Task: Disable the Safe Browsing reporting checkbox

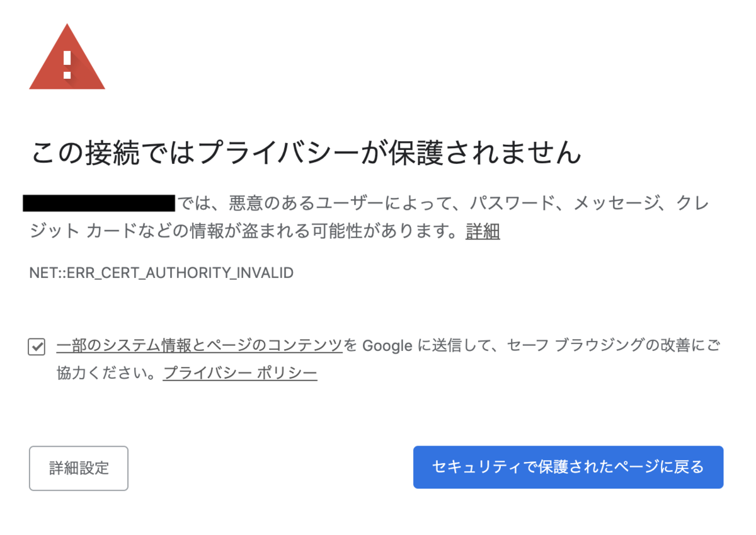Action: click(36, 346)
